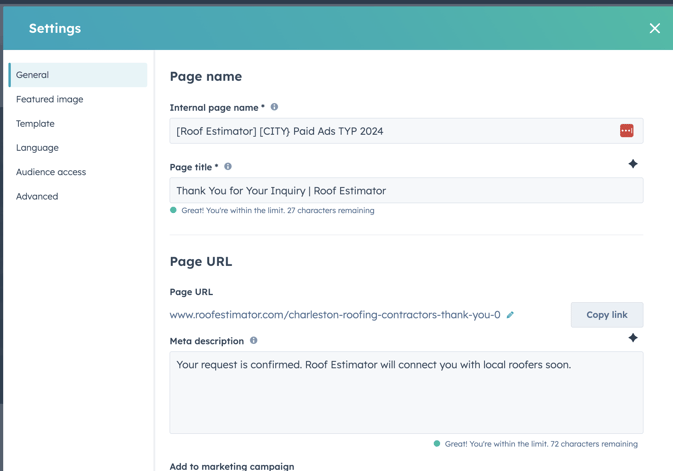
Task: Click the AI sparkle icon for Meta description
Action: coord(632,338)
